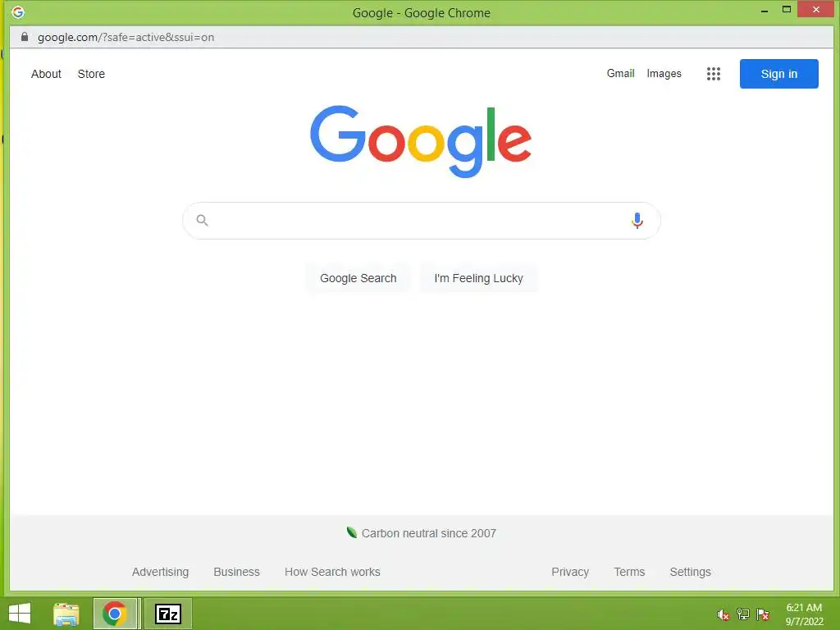Open Carbon neutral since 2007 link
Screen dimensions: 840x630
(x=428, y=533)
